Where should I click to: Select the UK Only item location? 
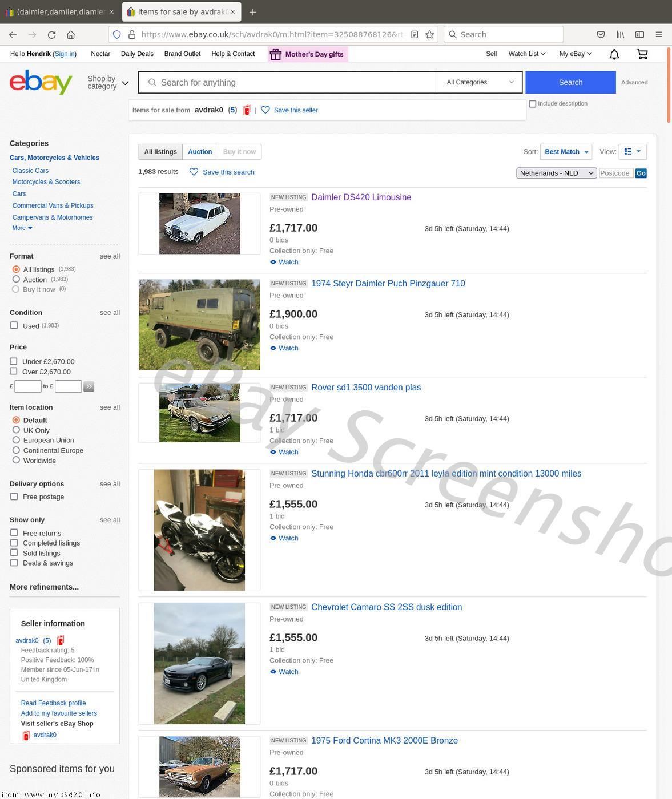pyautogui.click(x=16, y=430)
